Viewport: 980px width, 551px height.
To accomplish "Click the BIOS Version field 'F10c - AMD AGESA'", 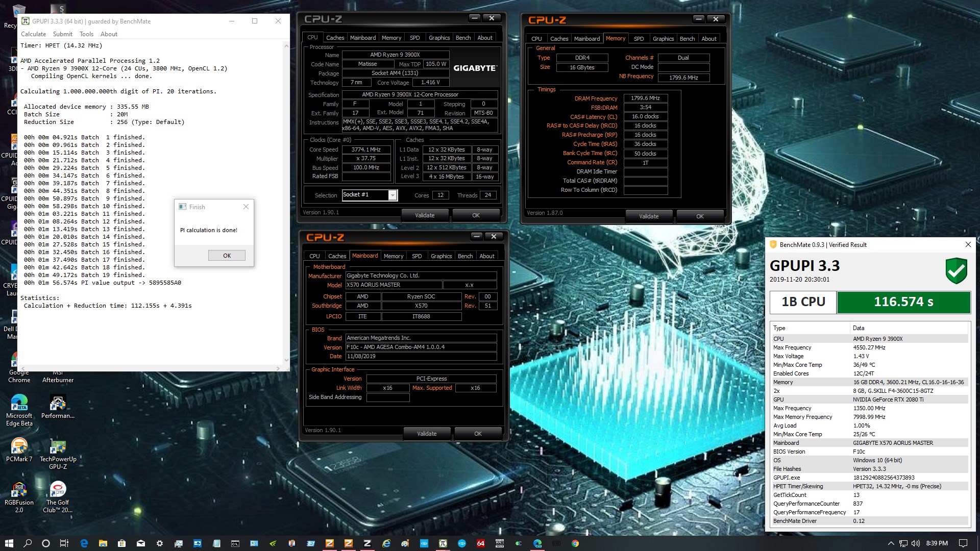I will pos(421,347).
